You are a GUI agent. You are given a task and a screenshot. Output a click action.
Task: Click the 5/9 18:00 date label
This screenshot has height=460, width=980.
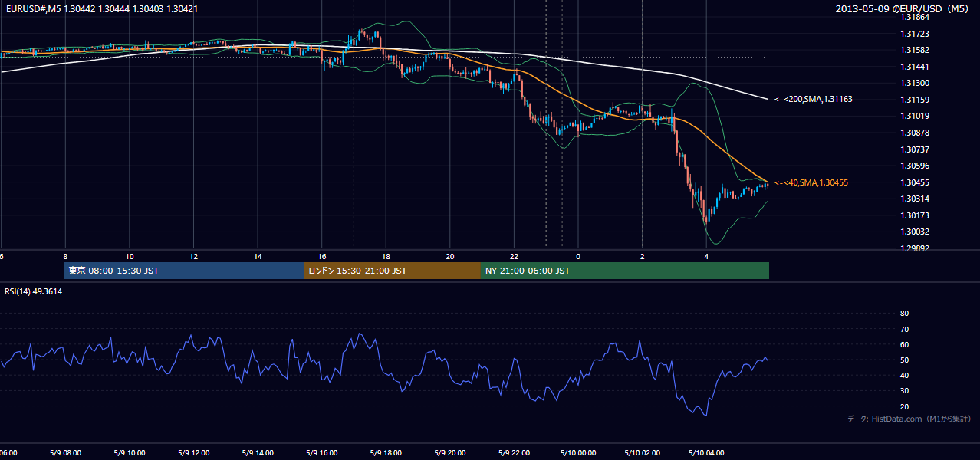pos(385,452)
